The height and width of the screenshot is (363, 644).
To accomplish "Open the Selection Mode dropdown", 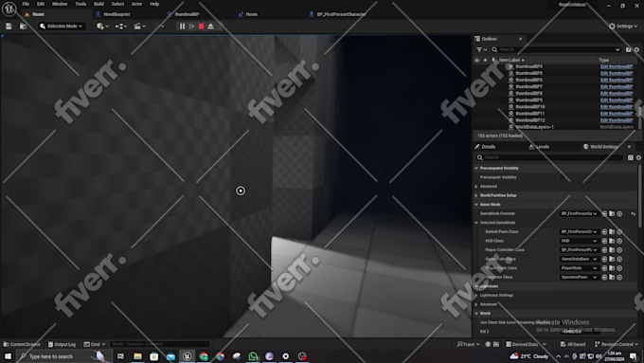I will (x=62, y=27).
